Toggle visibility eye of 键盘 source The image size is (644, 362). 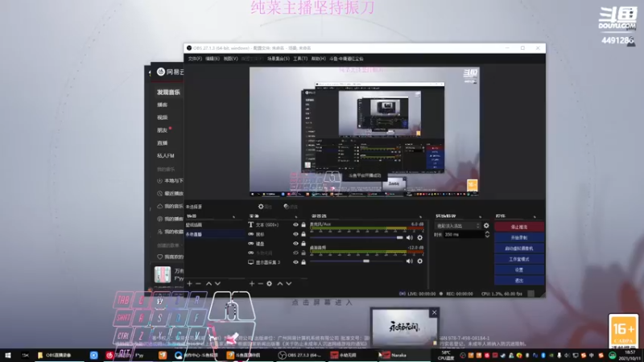(295, 244)
